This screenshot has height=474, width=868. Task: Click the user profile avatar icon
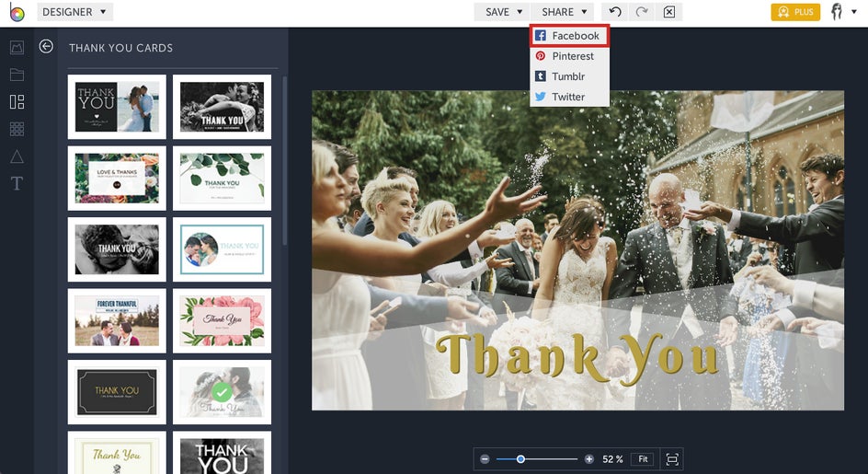point(837,12)
